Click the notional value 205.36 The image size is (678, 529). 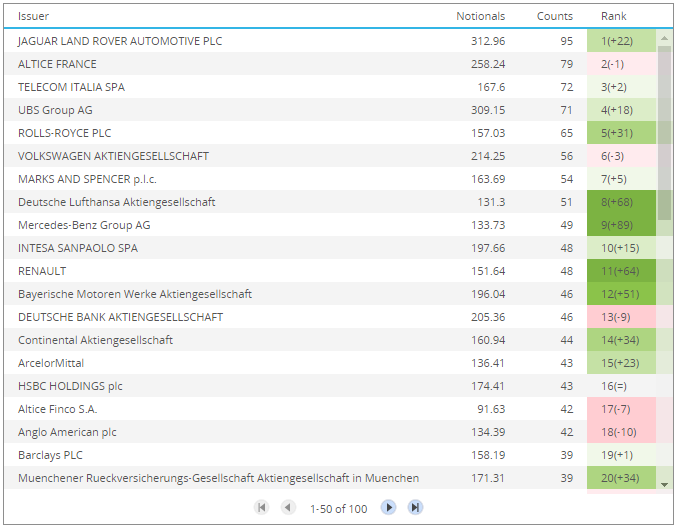(488, 317)
